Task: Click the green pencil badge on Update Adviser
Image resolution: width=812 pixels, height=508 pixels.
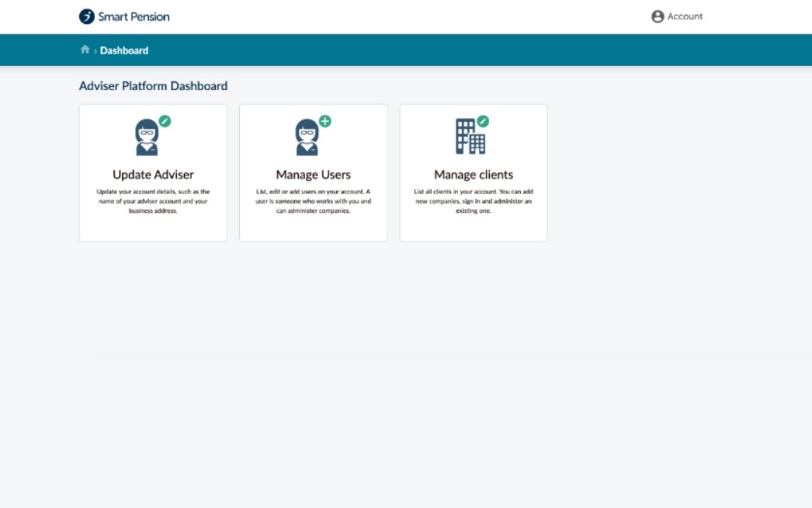Action: [x=165, y=121]
